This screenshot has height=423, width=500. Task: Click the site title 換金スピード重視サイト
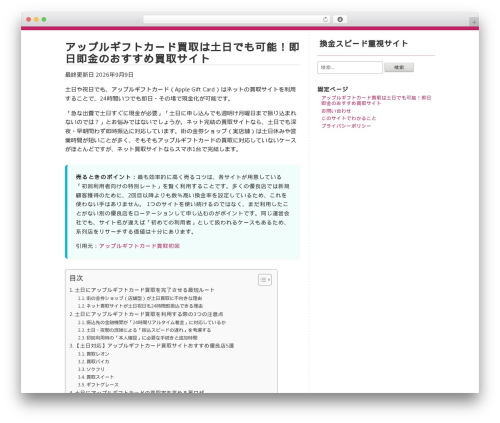point(364,44)
